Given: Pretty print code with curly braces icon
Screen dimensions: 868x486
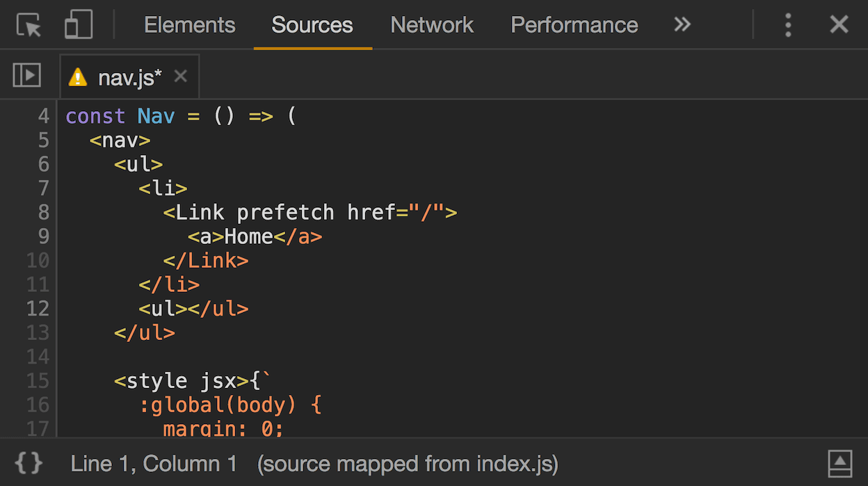Looking at the screenshot, I should point(29,463).
